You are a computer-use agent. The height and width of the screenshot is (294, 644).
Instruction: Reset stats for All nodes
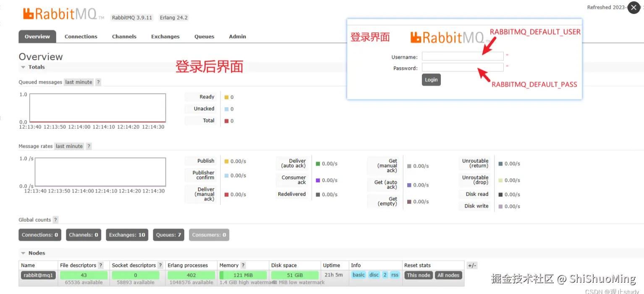tap(448, 275)
